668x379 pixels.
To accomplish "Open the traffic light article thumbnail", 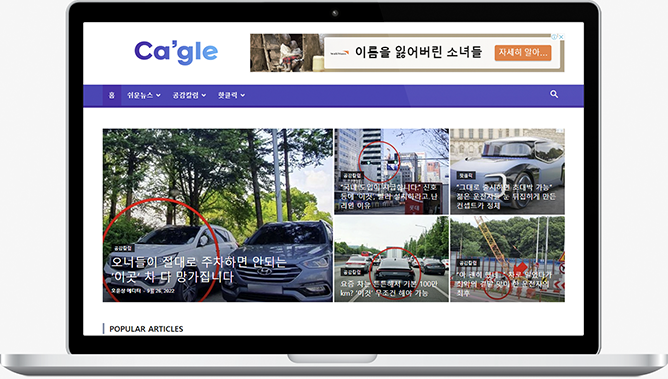I will [392, 171].
